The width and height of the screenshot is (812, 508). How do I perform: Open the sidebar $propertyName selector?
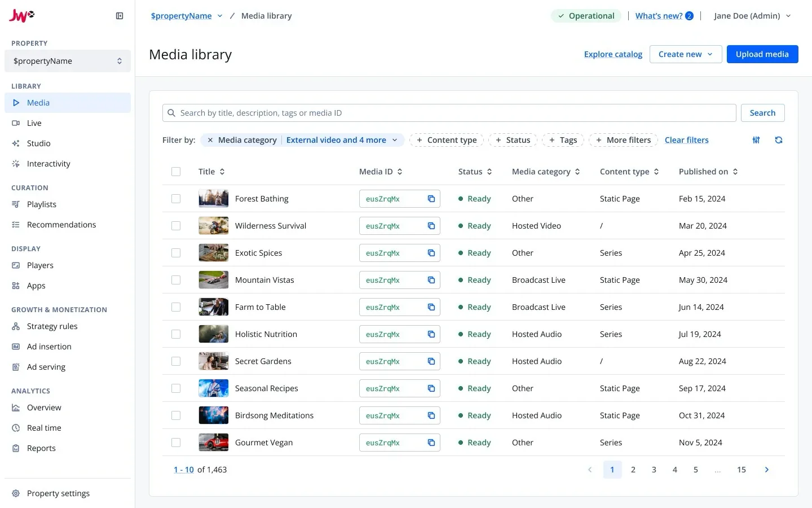[x=68, y=61]
